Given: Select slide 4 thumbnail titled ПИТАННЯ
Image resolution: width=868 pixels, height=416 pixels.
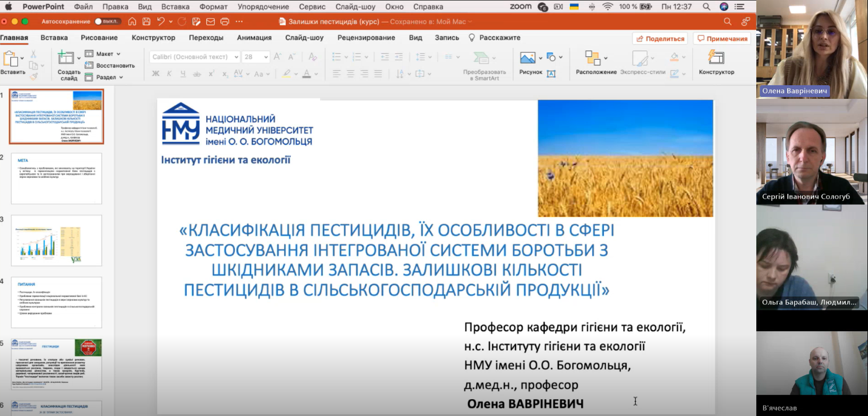Looking at the screenshot, I should pyautogui.click(x=56, y=302).
